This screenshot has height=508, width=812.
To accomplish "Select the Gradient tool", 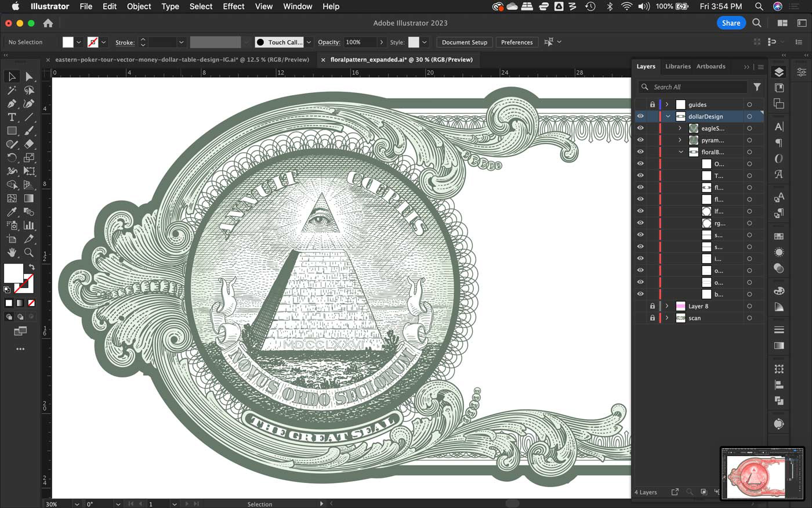I will pyautogui.click(x=29, y=198).
